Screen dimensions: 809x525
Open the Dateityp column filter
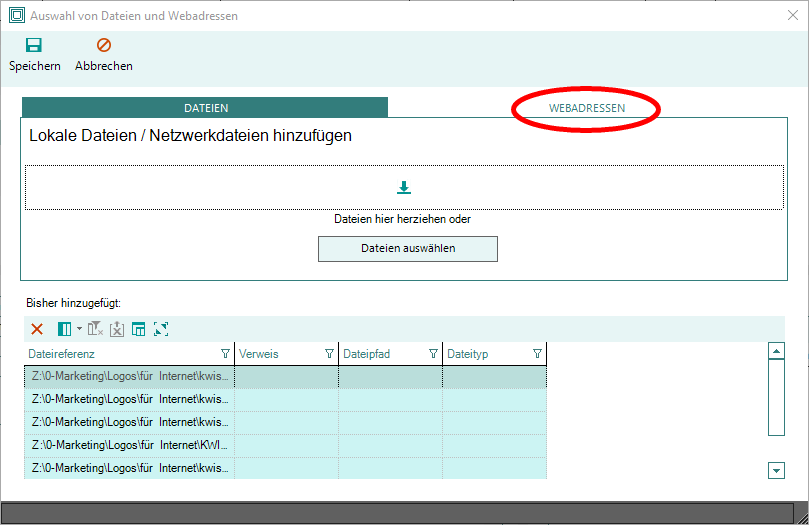pos(537,354)
